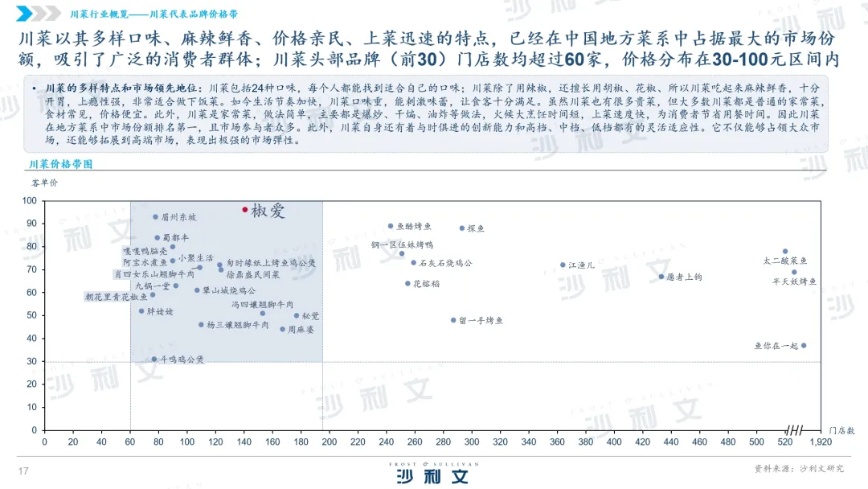
Task: Select the main slide headline starting 川菜以其多样口味
Action: (429, 49)
